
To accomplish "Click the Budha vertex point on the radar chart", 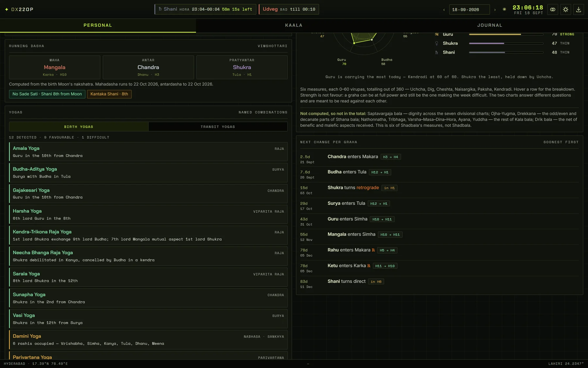I will point(372,40).
